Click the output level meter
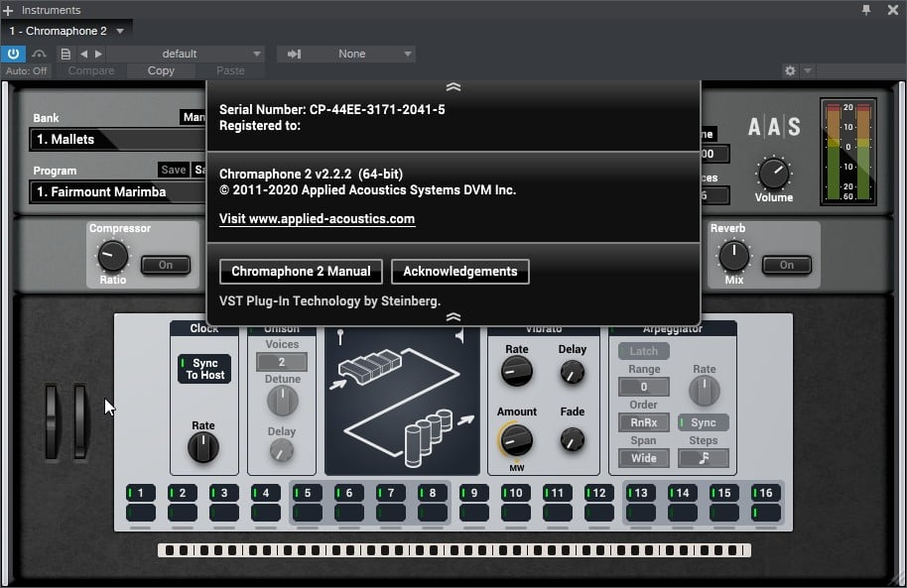907x588 pixels. point(848,152)
